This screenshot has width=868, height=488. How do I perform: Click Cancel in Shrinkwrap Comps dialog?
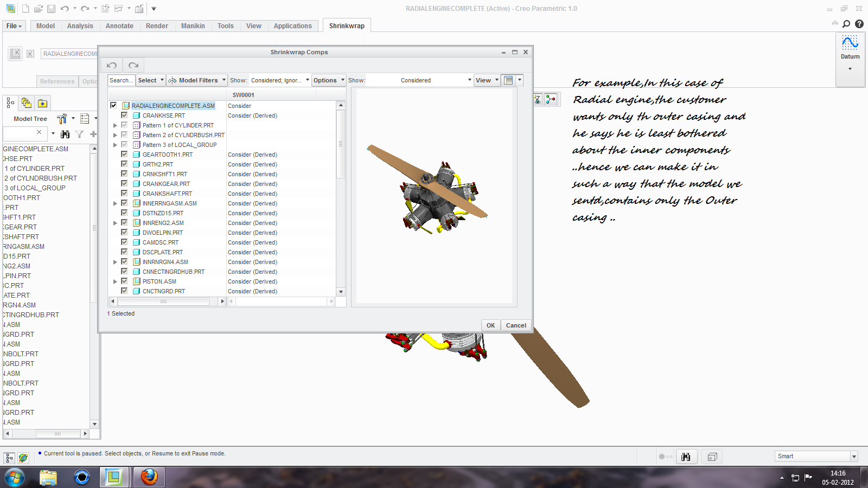click(516, 325)
